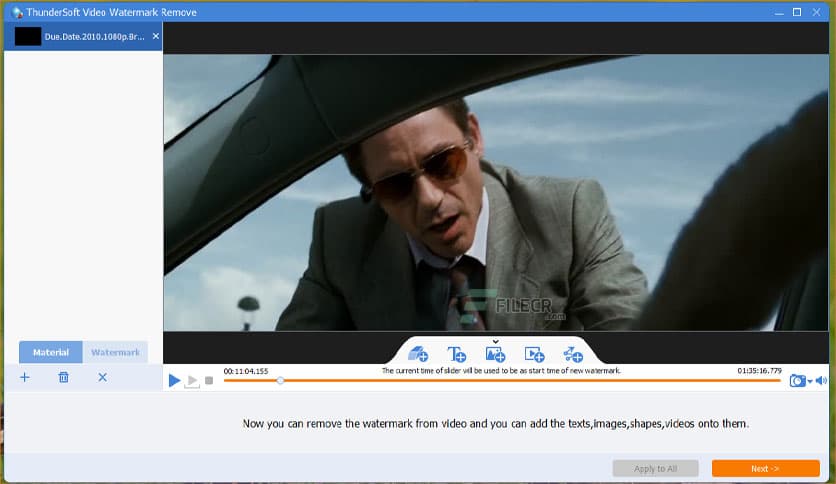Clear the list with the X icon

[x=102, y=377]
